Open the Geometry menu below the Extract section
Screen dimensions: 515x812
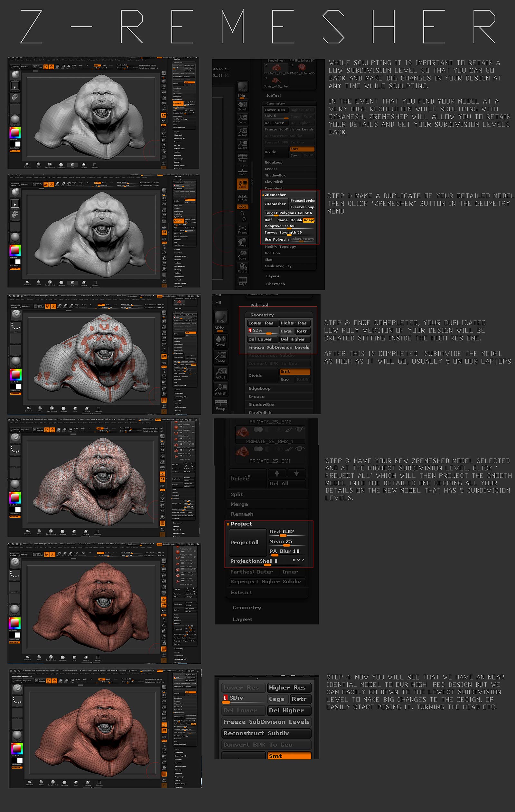coord(247,608)
